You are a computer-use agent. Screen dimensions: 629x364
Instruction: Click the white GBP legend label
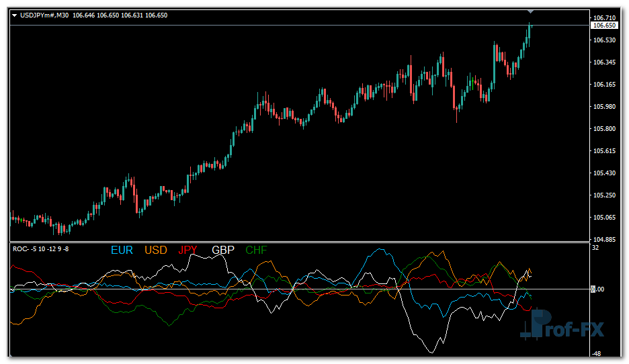click(x=223, y=250)
